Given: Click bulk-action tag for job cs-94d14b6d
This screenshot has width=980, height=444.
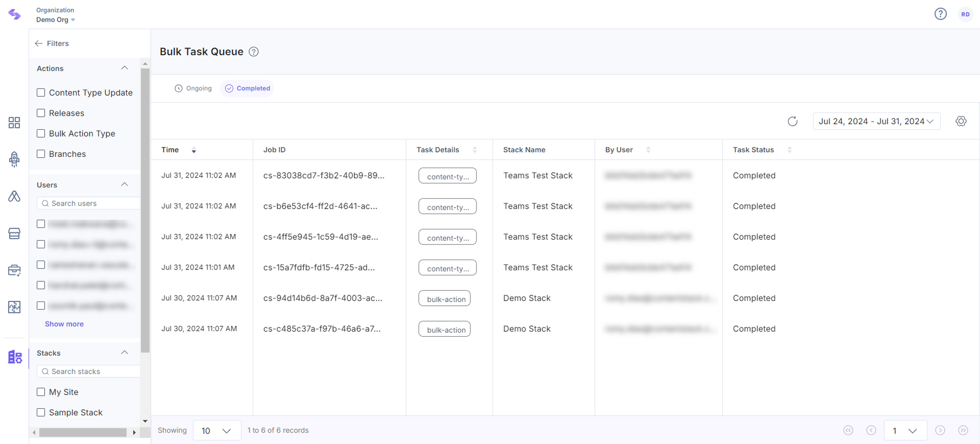Looking at the screenshot, I should (x=444, y=299).
